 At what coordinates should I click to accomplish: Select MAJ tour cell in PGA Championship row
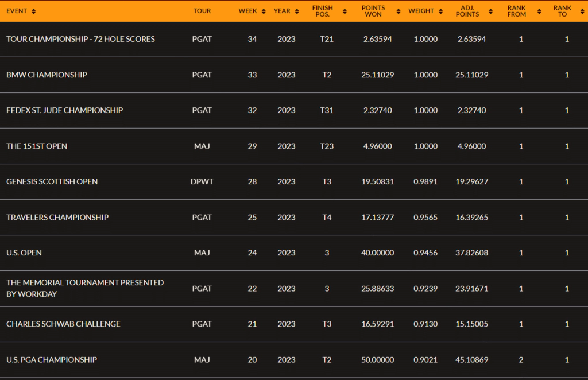click(202, 359)
